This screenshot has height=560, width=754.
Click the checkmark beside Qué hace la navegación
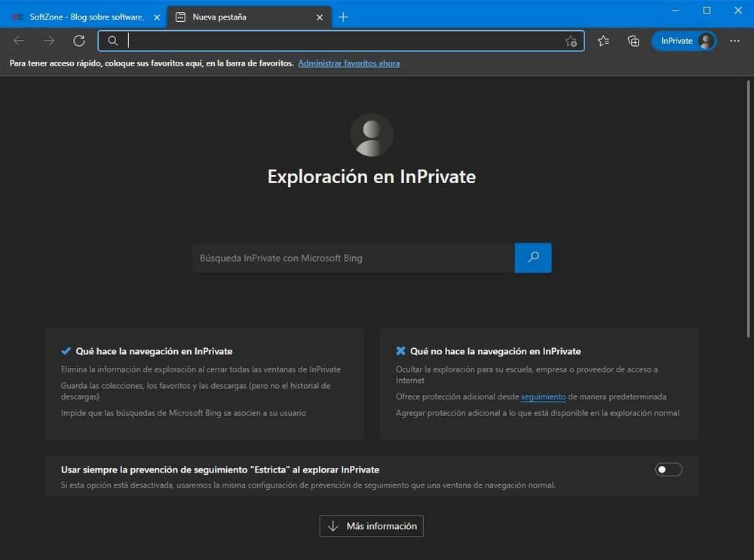coord(66,351)
